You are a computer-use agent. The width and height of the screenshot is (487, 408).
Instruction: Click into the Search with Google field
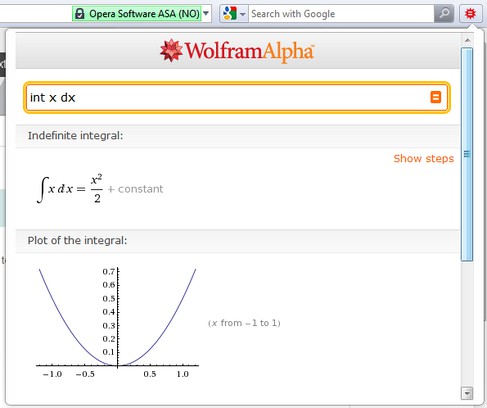coord(341,14)
